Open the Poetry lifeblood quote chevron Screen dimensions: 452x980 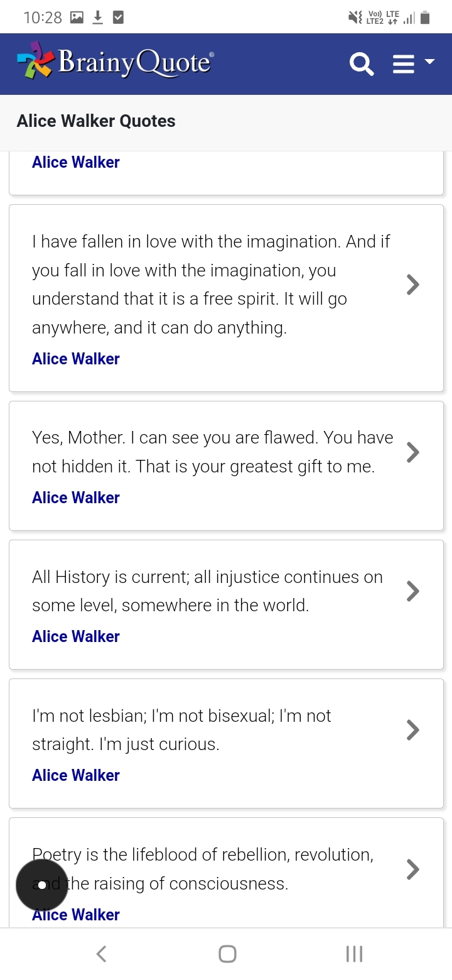[412, 869]
